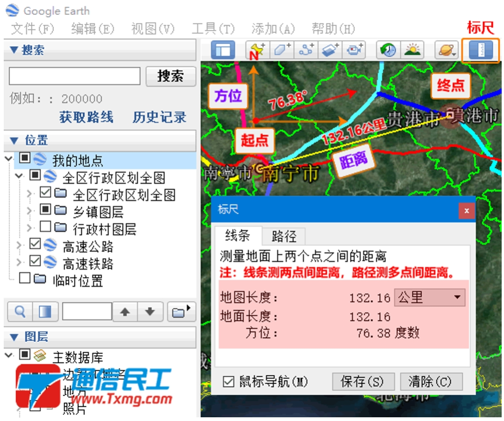Collapse the 我的地点 tree node
The height and width of the screenshot is (421, 504).
[9, 159]
